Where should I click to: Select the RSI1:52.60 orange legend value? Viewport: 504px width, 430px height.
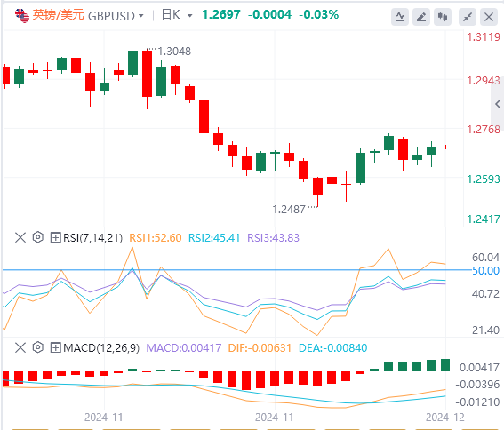pyautogui.click(x=156, y=238)
